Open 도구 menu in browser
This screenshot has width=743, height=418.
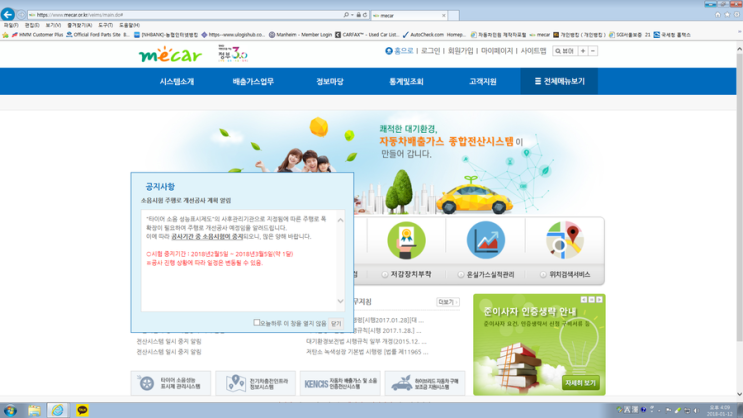click(105, 25)
